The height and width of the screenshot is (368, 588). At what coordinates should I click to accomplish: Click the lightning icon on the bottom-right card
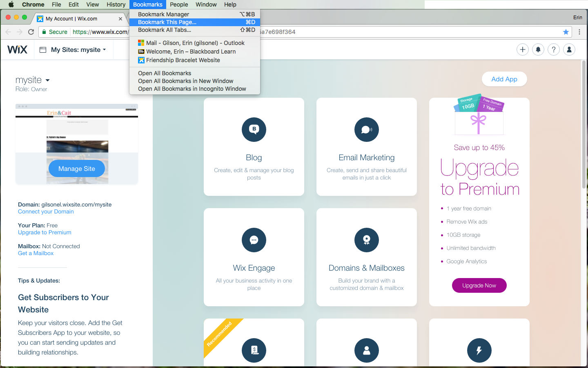click(479, 350)
